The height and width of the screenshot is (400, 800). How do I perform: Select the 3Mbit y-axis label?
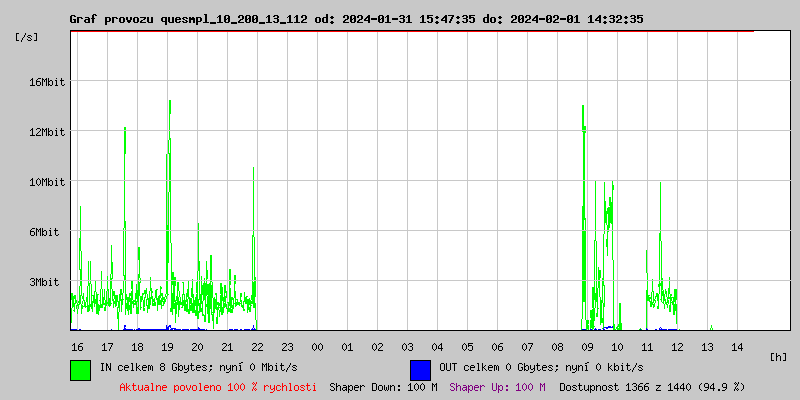click(43, 282)
